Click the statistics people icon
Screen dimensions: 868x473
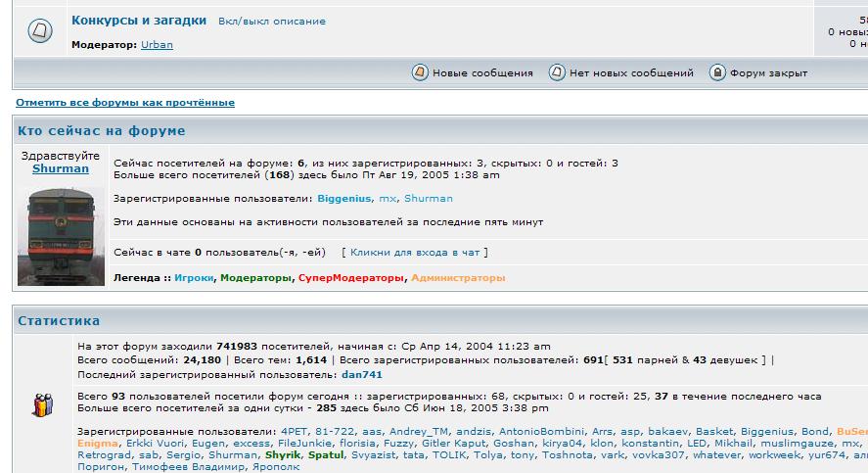pos(43,403)
